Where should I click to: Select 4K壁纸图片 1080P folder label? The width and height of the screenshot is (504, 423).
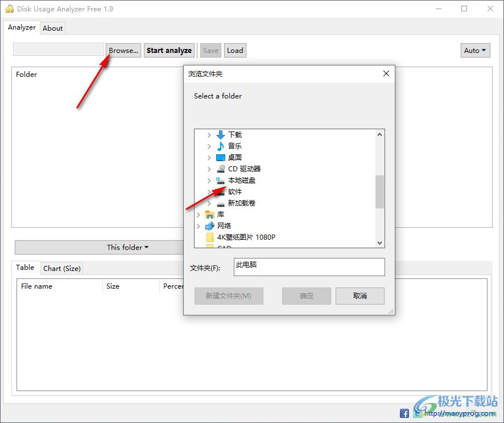click(x=246, y=237)
